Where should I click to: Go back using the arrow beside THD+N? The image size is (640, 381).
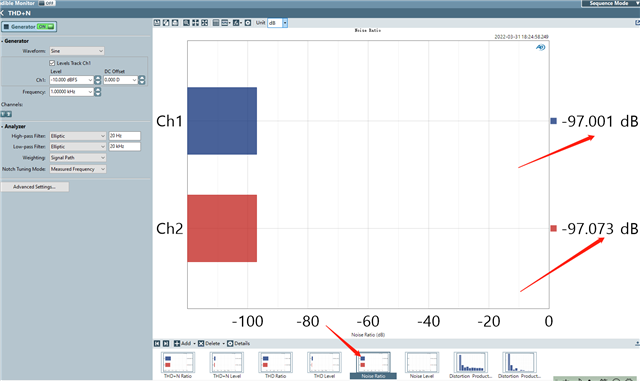click(2, 13)
